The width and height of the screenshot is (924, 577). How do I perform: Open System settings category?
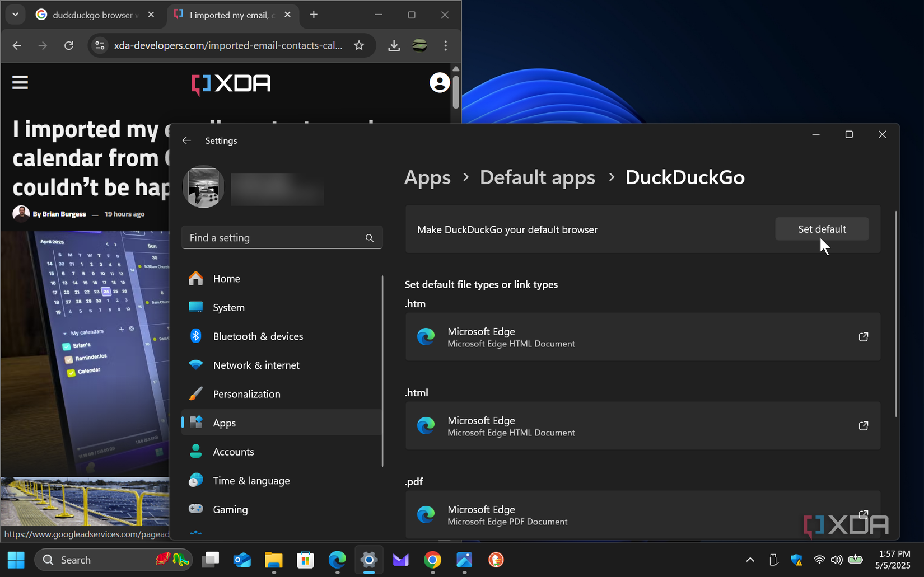coord(282,307)
